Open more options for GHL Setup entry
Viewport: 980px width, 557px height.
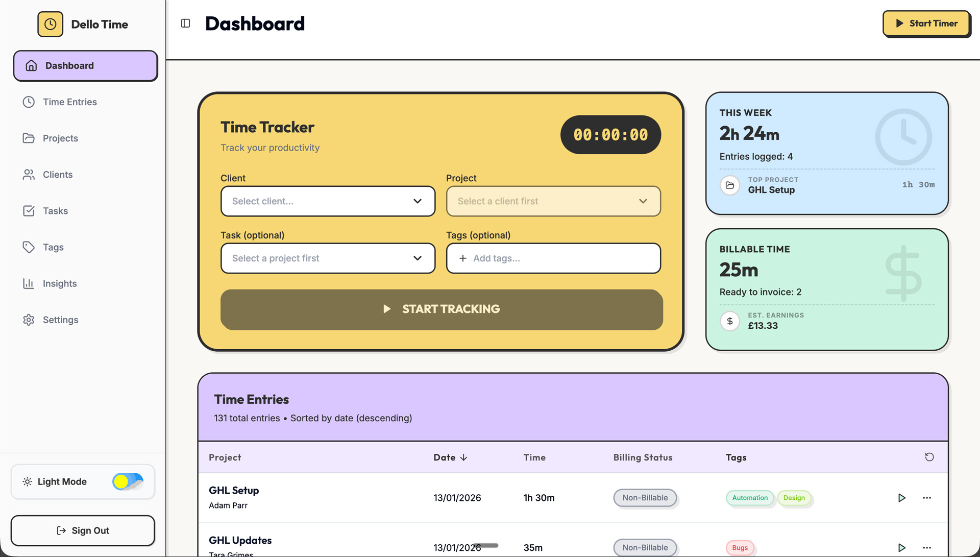(927, 498)
